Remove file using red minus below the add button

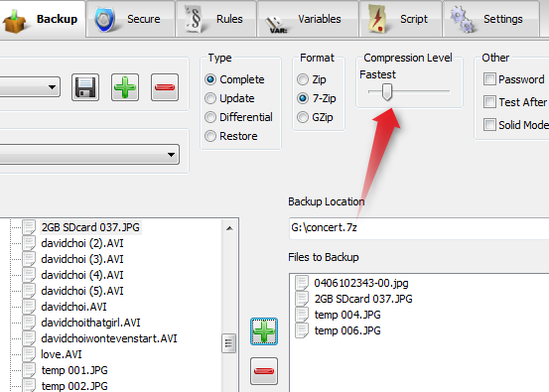264,371
